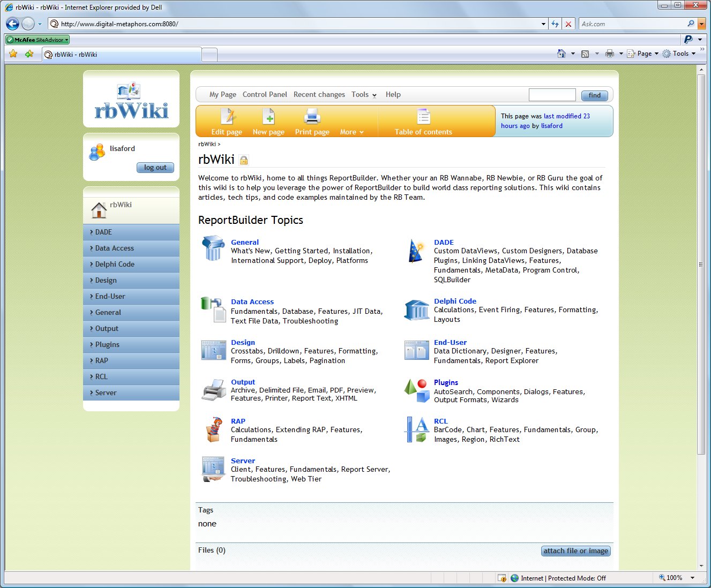Open the Server topic heading link

(243, 461)
